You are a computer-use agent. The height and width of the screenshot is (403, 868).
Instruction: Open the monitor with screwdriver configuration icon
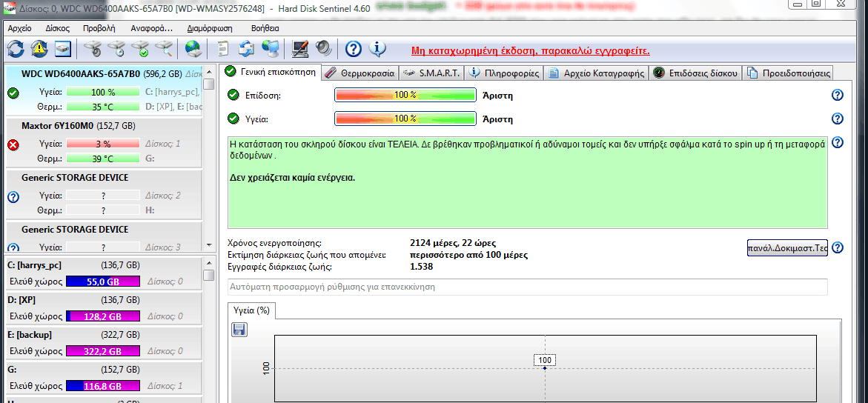pyautogui.click(x=300, y=50)
